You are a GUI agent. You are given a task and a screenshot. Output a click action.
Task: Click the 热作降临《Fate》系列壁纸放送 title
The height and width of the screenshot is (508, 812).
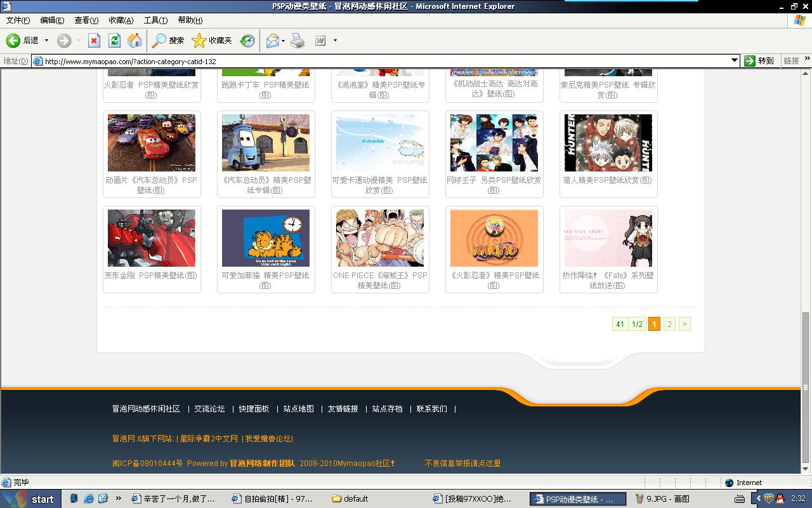coord(608,280)
